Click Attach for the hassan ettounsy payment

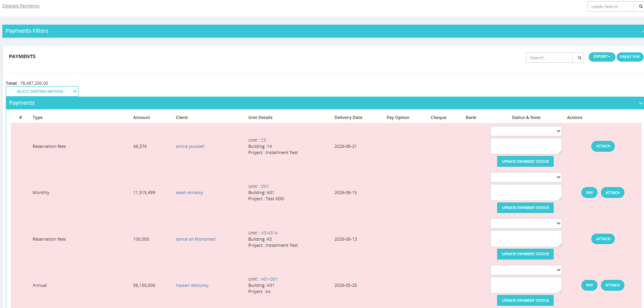point(612,285)
